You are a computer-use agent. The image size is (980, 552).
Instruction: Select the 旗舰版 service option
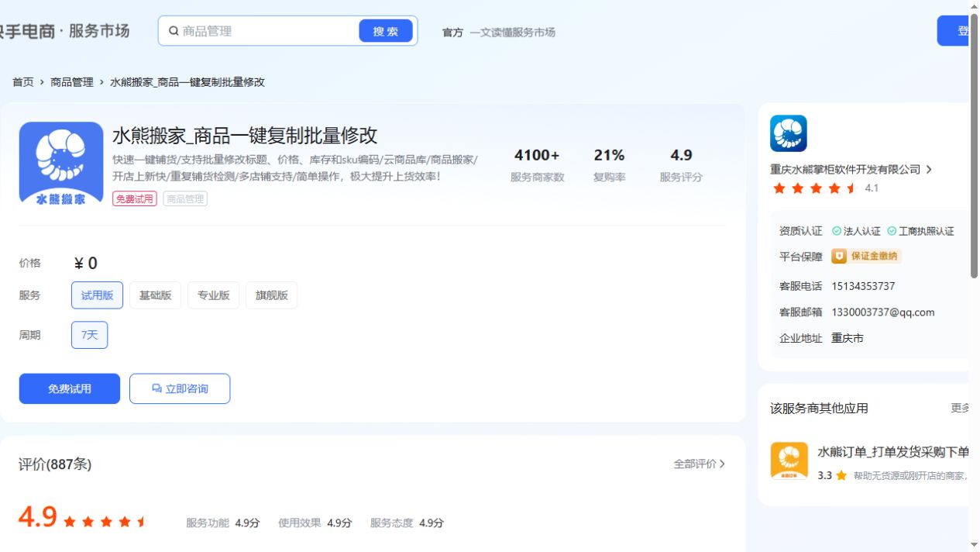[271, 295]
